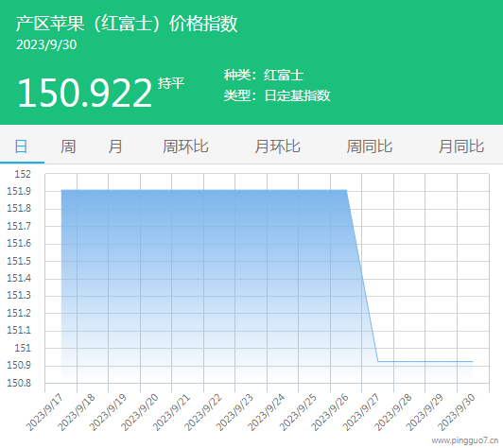Click the 持平 status indicator
This screenshot has width=503, height=448.
click(171, 83)
